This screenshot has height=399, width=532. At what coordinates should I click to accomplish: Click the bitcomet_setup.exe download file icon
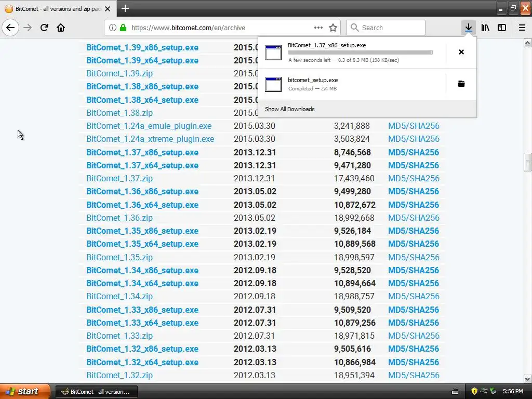coord(273,84)
